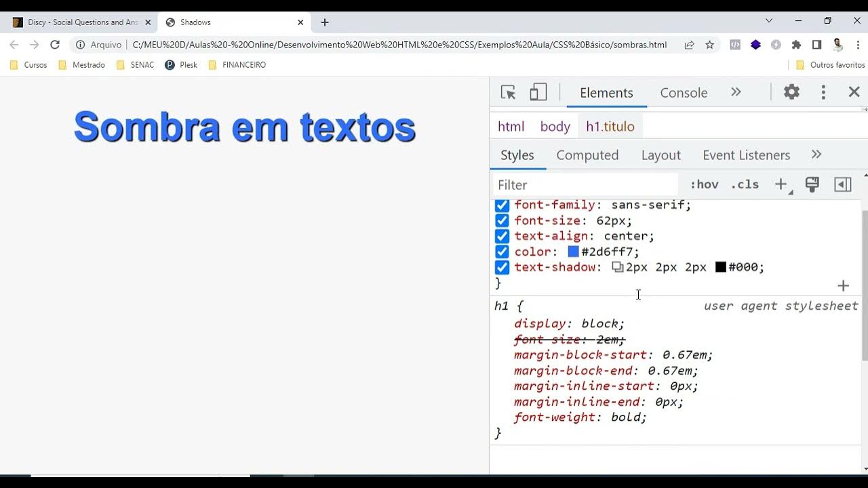Select the Styles sidebar tab

coord(517,155)
